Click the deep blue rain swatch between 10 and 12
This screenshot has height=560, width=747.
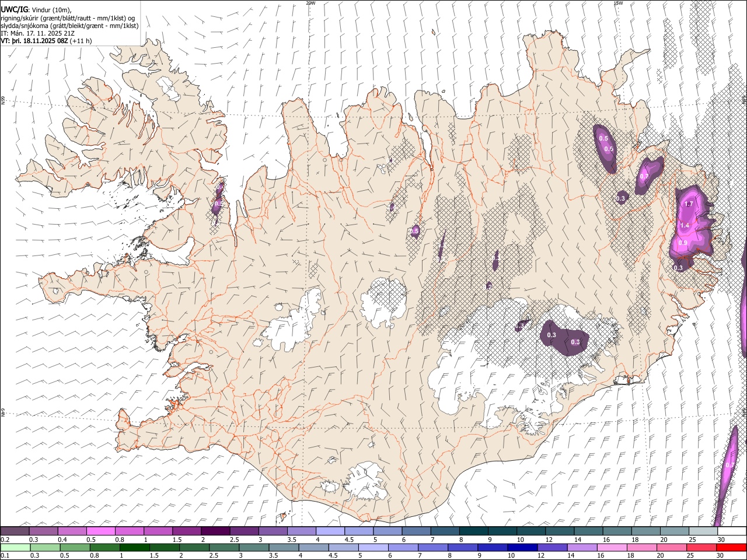[x=522, y=547]
